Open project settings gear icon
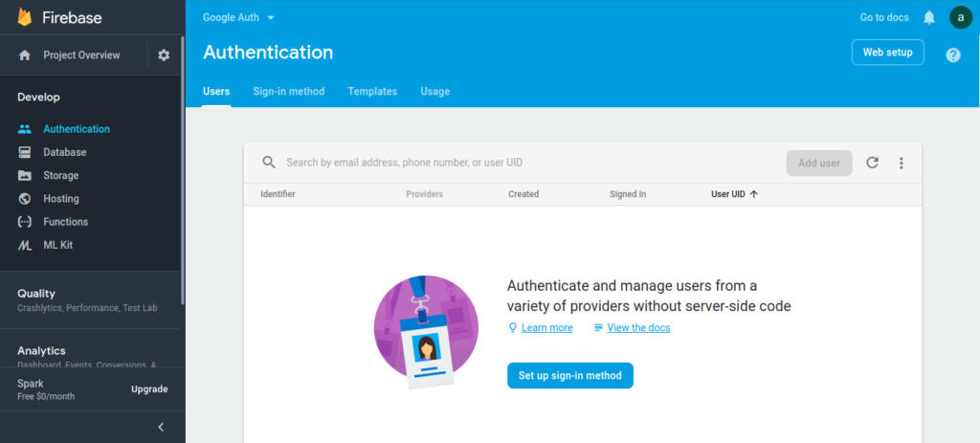The height and width of the screenshot is (443, 980). point(164,55)
